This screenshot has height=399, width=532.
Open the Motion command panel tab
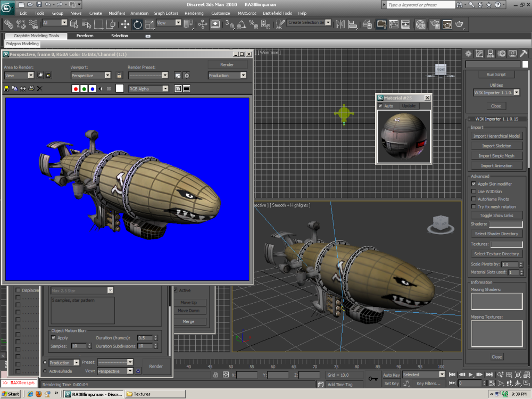(502, 53)
